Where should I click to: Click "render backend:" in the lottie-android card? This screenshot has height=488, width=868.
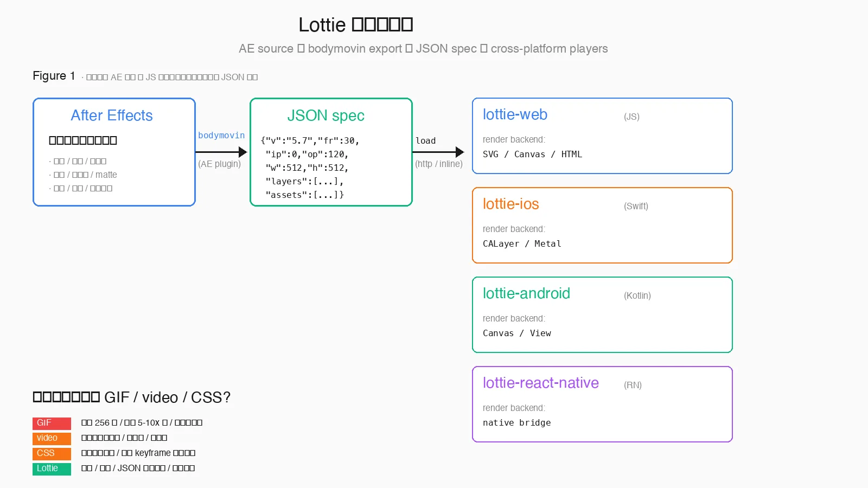point(514,318)
